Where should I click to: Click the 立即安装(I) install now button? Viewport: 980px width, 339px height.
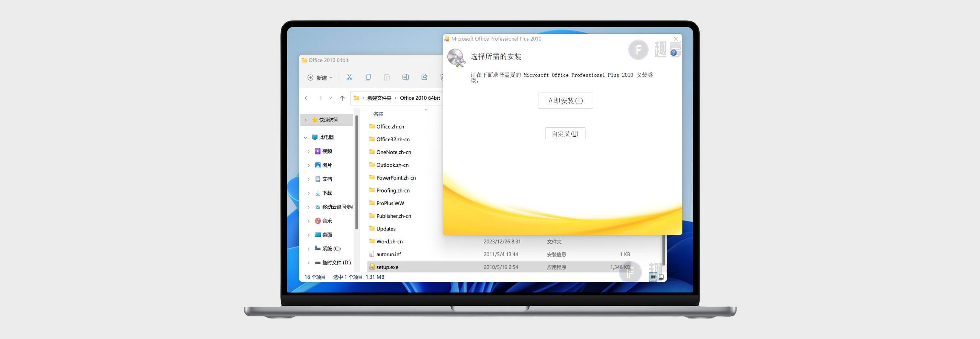[565, 101]
